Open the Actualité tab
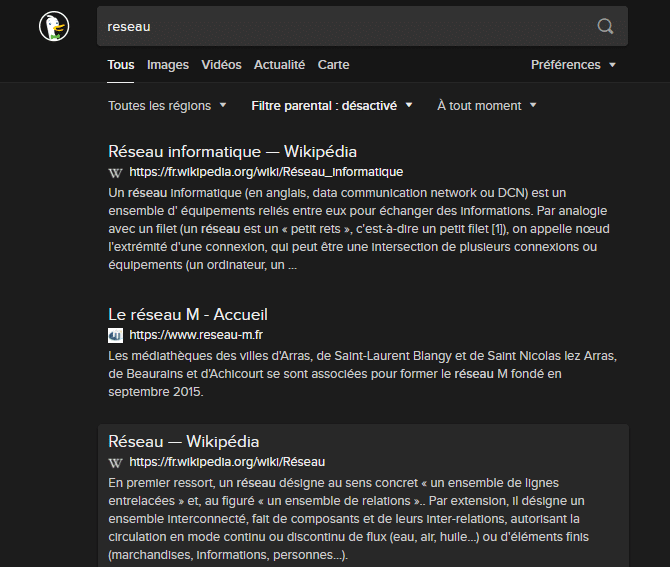The height and width of the screenshot is (567, 670). (x=279, y=65)
